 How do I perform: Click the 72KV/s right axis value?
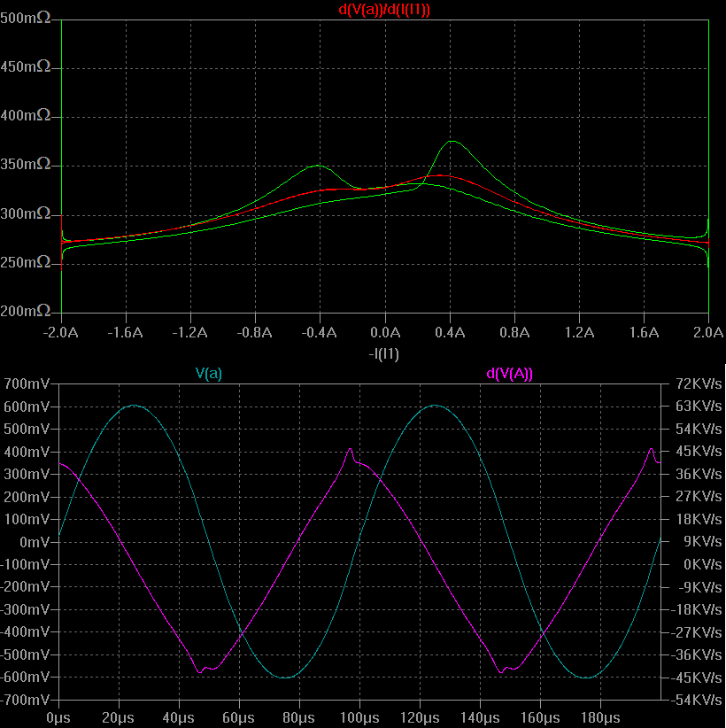(x=699, y=384)
